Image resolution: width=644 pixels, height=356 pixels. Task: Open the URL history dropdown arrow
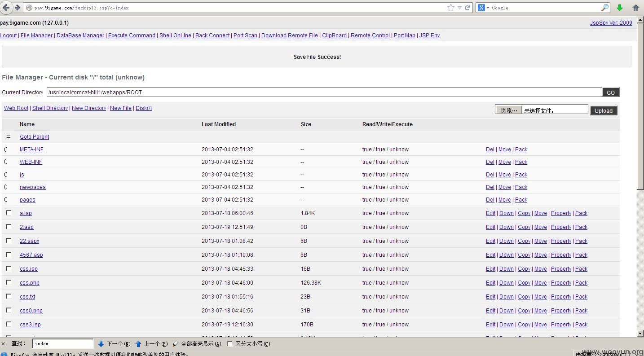click(x=459, y=8)
